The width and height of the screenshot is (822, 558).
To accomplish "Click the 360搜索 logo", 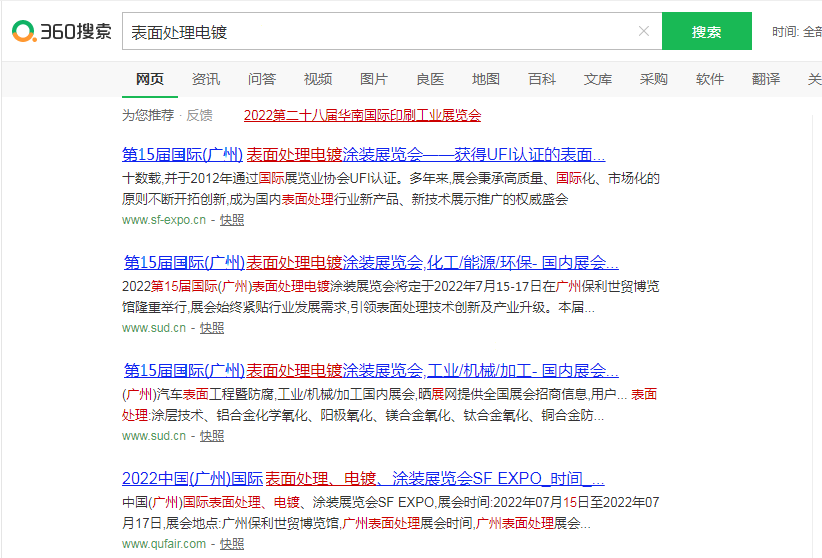I will click(x=62, y=32).
